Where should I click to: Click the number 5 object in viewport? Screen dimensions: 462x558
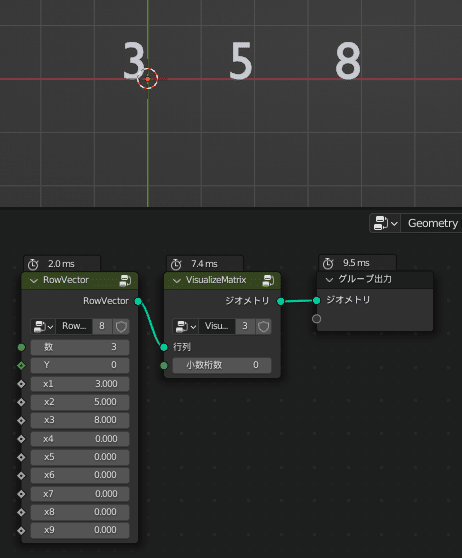point(241,60)
